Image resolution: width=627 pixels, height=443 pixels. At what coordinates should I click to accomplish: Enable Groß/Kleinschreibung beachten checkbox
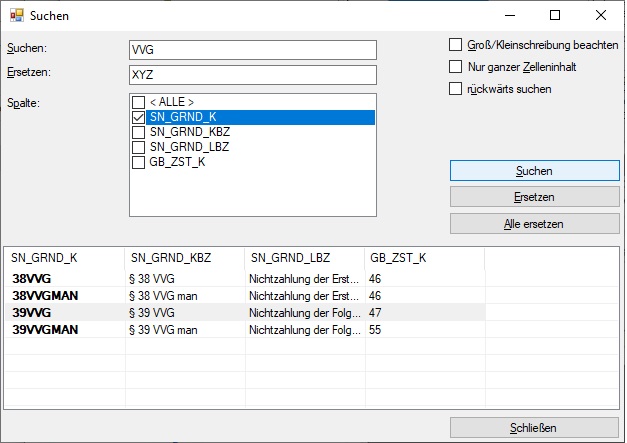coord(457,45)
